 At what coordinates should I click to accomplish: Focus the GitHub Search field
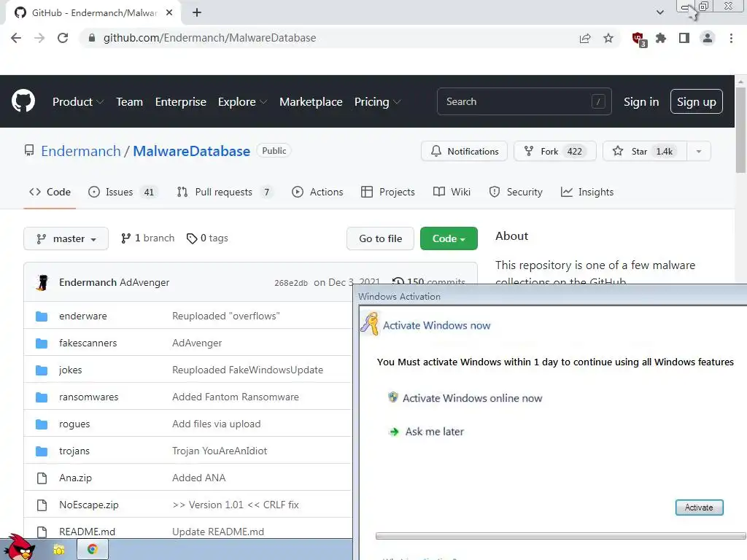pyautogui.click(x=524, y=101)
